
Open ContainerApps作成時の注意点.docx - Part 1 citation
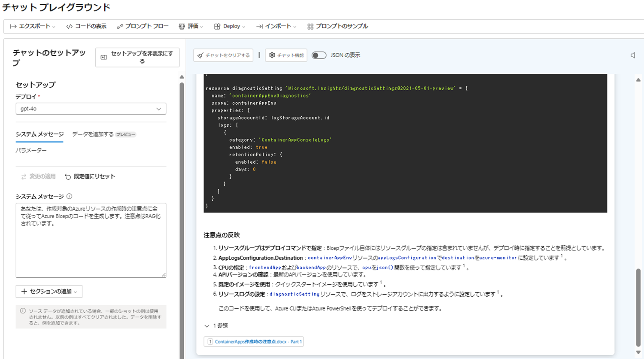(x=254, y=342)
